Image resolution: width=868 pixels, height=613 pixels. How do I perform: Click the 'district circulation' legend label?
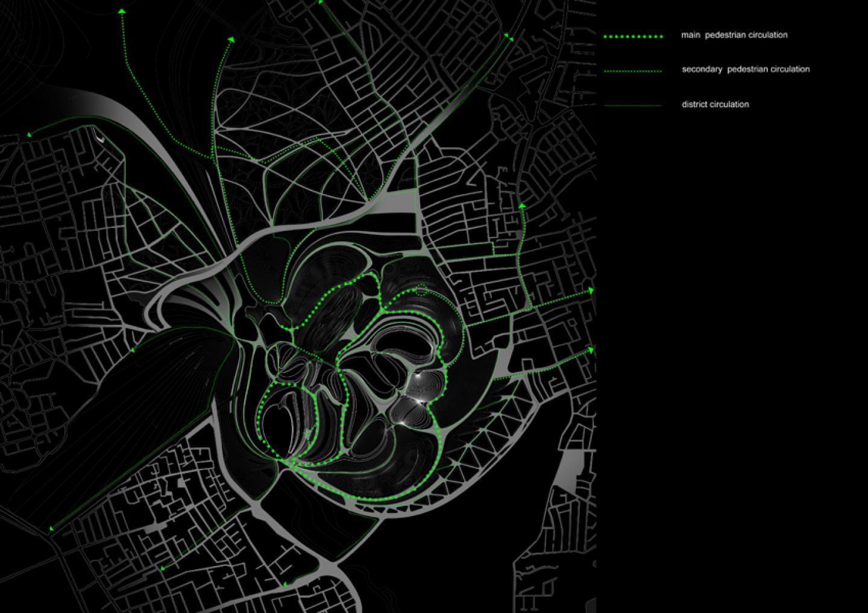click(x=715, y=104)
